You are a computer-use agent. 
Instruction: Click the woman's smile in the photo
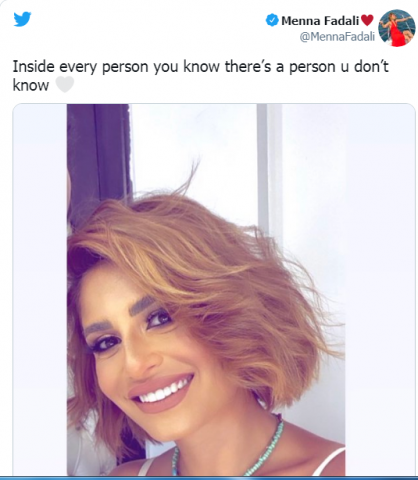tap(162, 393)
